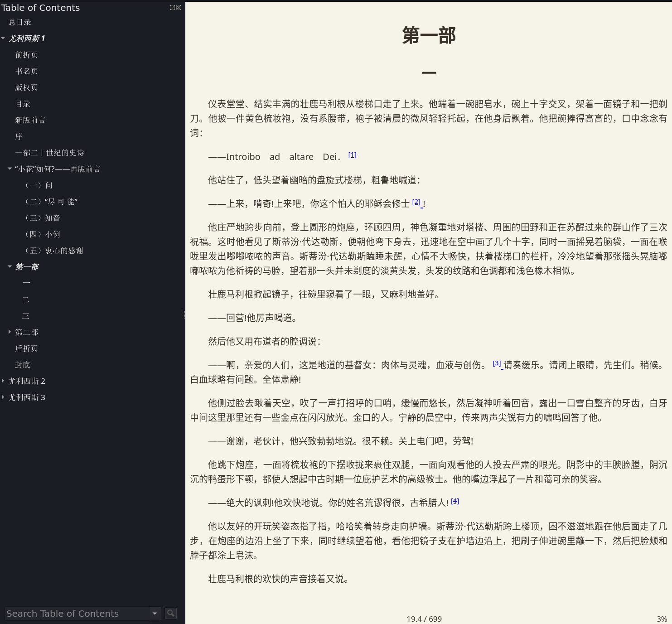This screenshot has width=672, height=624.
Task: Collapse the 第一部 tree arrow in contents
Action: [10, 266]
